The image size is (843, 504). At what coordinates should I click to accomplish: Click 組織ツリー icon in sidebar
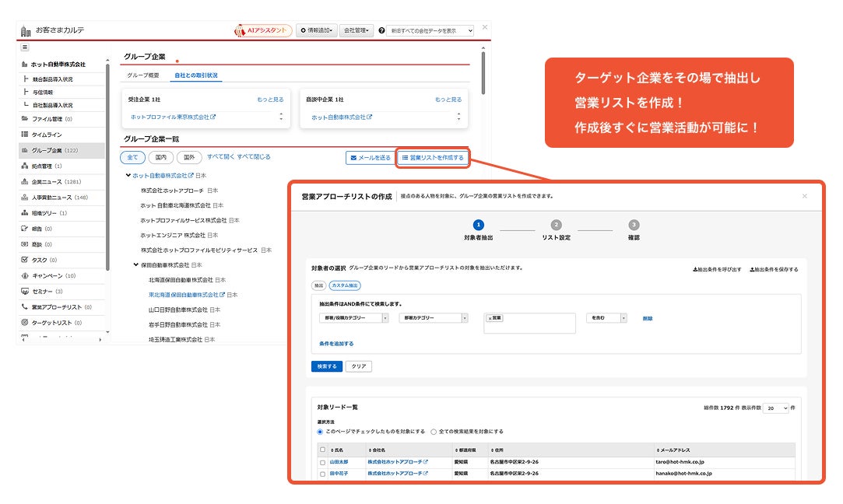pos(25,213)
